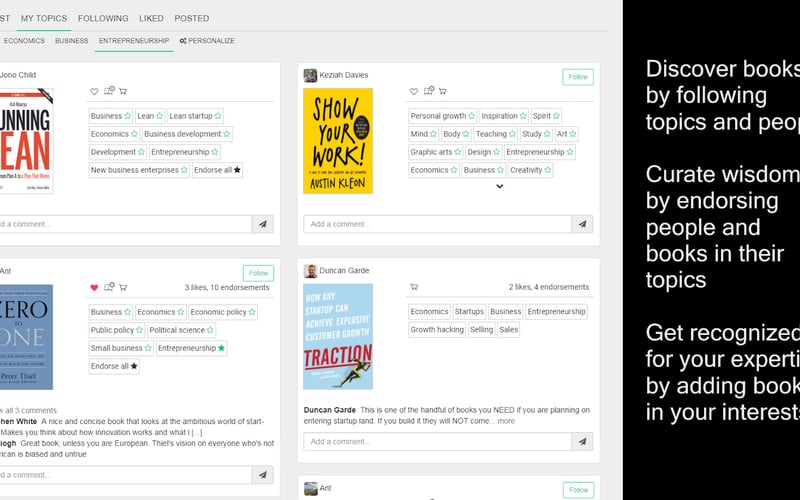Image resolution: width=800 pixels, height=500 pixels.
Task: Switch to FOLLOWING tab
Action: (103, 18)
